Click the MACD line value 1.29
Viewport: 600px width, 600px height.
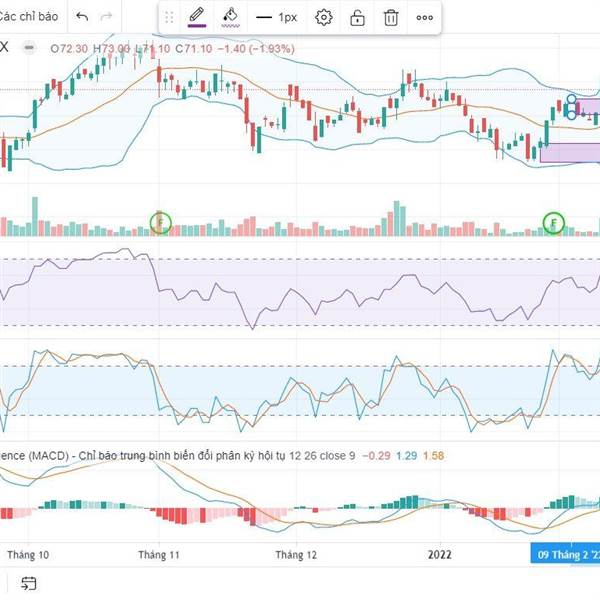[x=406, y=456]
